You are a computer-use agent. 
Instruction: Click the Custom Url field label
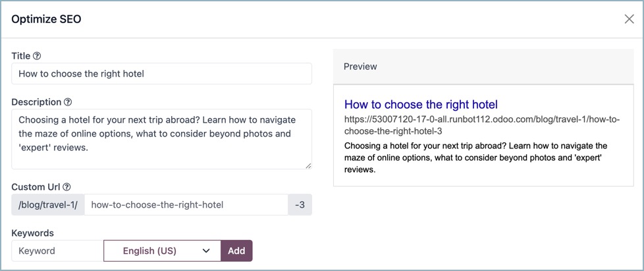pyautogui.click(x=36, y=187)
